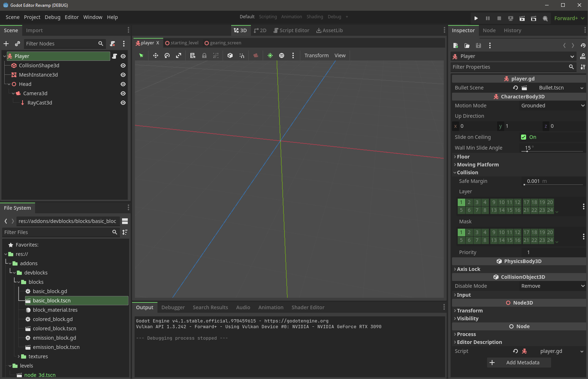Collapse the Head node in the Scene tree

[9, 84]
